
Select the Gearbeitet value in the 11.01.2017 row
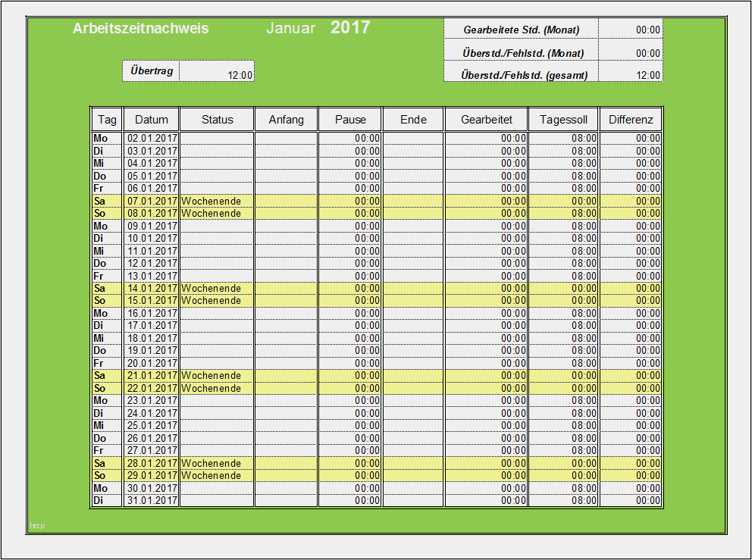pyautogui.click(x=487, y=251)
